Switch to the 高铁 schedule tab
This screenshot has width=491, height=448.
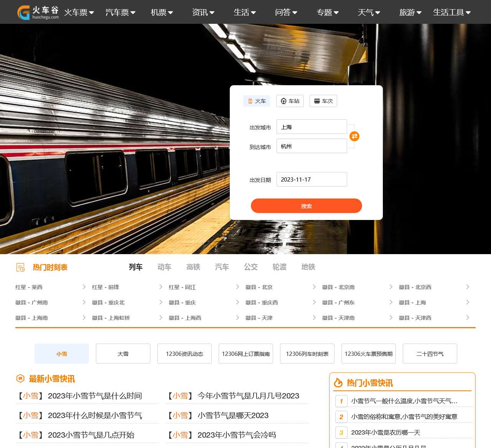coord(193,267)
